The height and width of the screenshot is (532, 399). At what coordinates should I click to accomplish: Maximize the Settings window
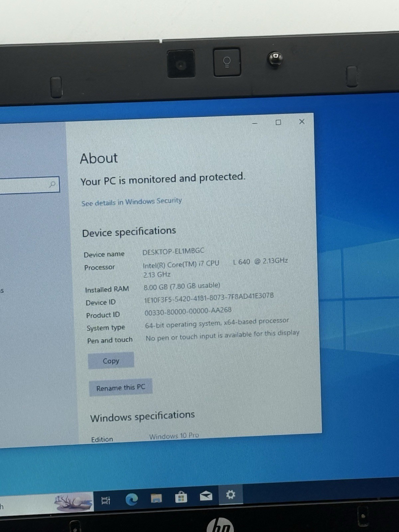pos(278,122)
